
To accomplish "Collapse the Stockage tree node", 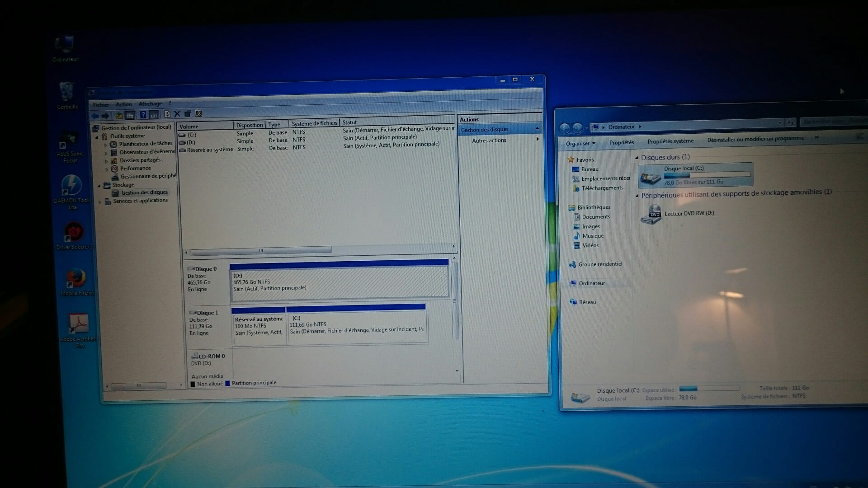I will click(x=99, y=185).
